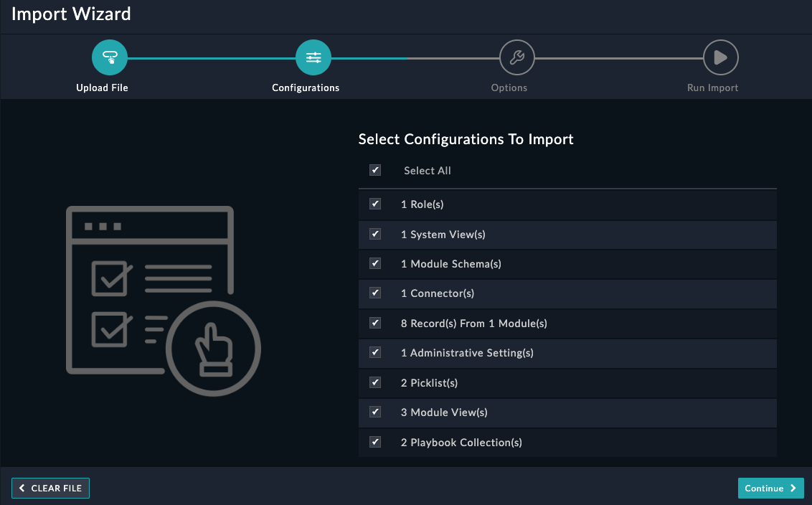Disable the 1 Connector(s) checkbox

pos(375,293)
